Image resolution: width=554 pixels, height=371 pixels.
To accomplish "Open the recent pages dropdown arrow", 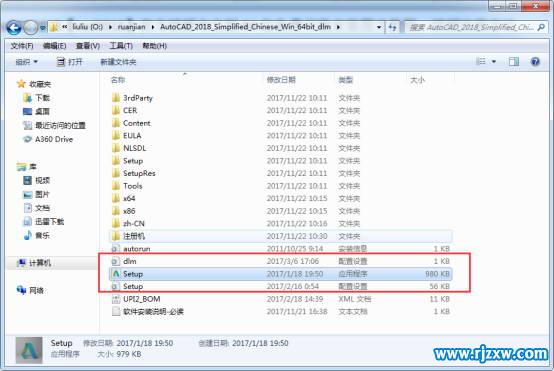I will (42, 28).
